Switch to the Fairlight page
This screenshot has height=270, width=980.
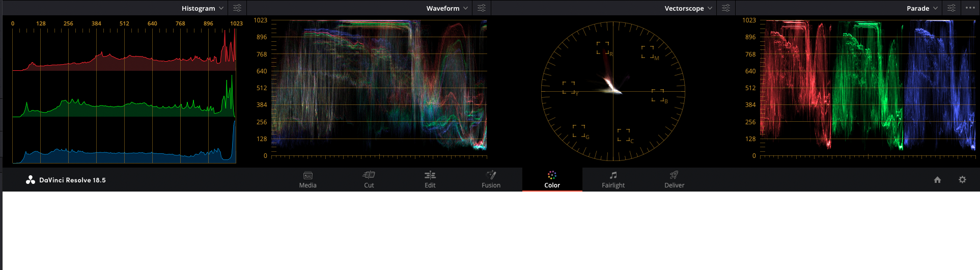[613, 180]
